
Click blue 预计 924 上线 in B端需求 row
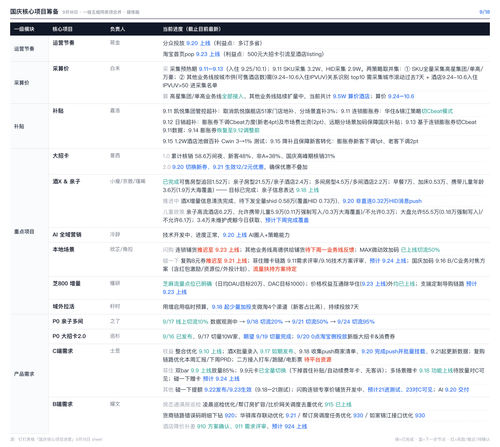click(290, 426)
